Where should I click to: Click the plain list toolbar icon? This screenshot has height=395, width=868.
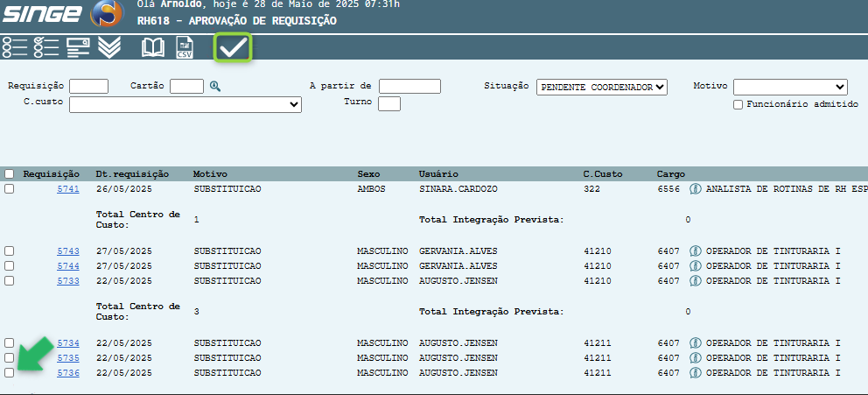point(15,48)
